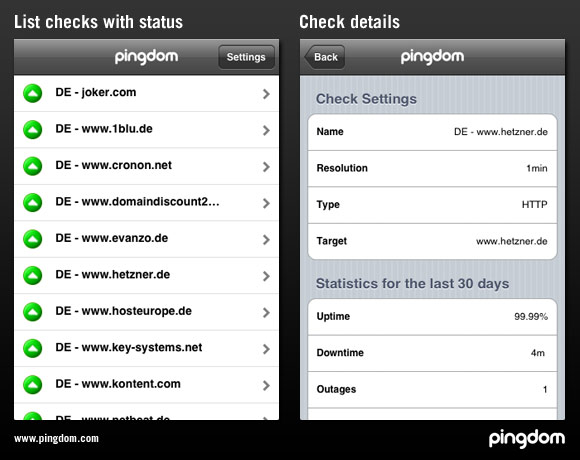The image size is (580, 460).
Task: Click the status icon for www.kontent.com
Action: (33, 385)
